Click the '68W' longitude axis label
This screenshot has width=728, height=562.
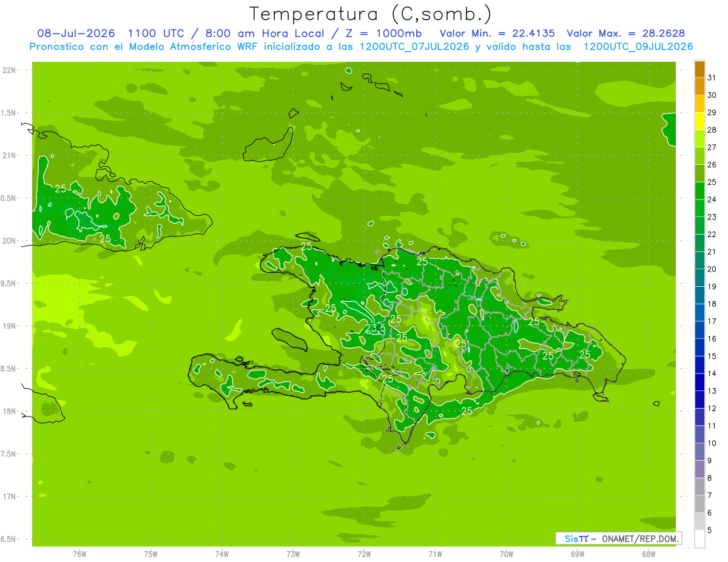coord(649,554)
